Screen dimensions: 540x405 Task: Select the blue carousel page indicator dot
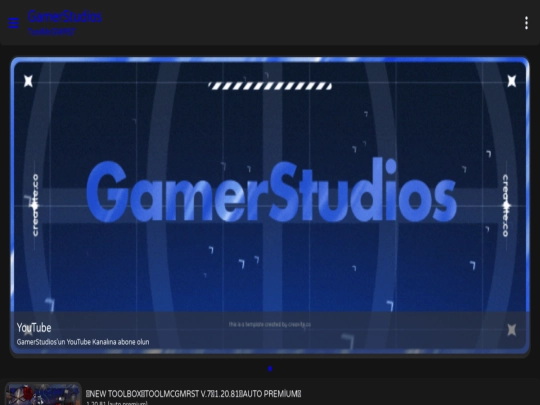(270, 368)
